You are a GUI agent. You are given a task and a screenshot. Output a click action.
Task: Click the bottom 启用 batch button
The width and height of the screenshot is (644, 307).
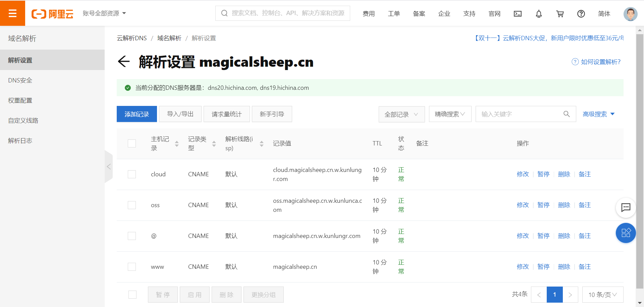coord(195,295)
